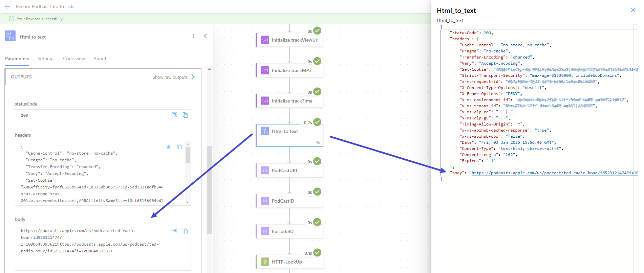The width and height of the screenshot is (644, 273).
Task: Collapse the left details panel
Action: tap(206, 36)
